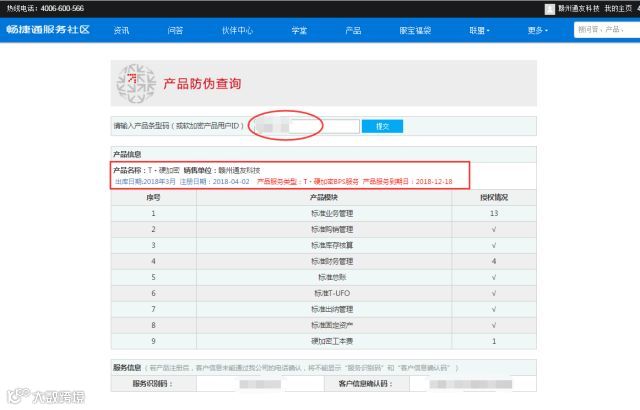Screen dimensions: 640x410
Task: Click the 客户信息确认码 label
Action: (366, 383)
